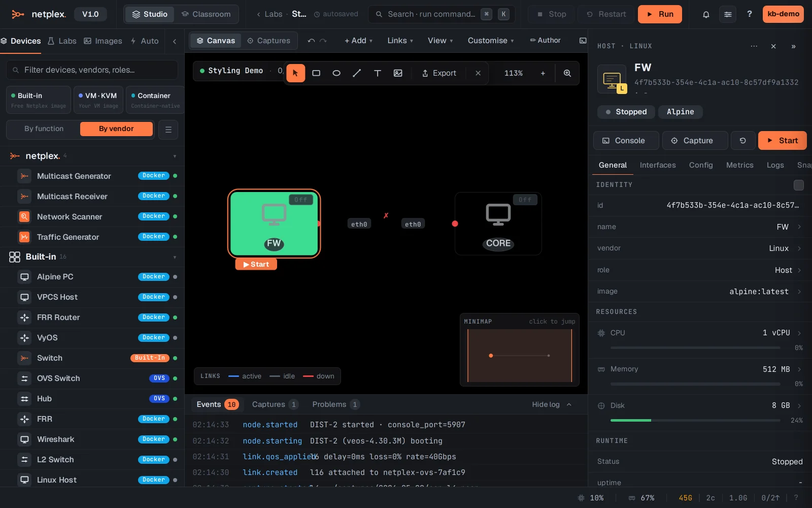Click the redo arrow icon

[323, 41]
